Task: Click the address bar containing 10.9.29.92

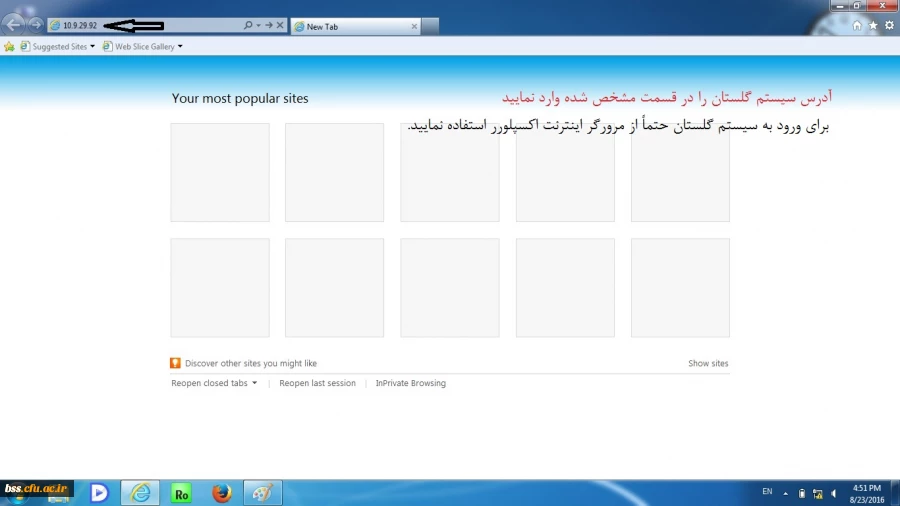Action: (x=140, y=25)
